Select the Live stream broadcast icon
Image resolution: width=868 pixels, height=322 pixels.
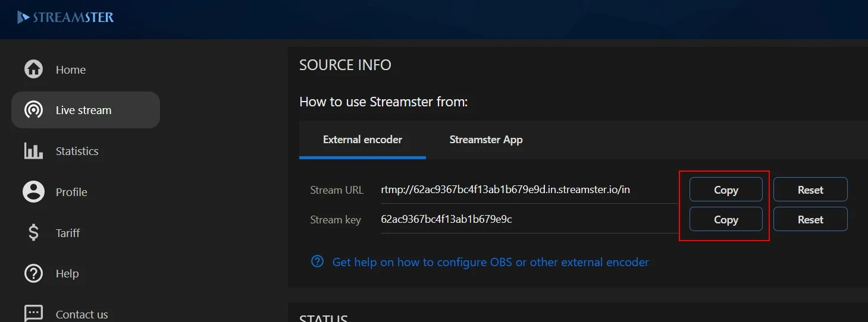[33, 110]
